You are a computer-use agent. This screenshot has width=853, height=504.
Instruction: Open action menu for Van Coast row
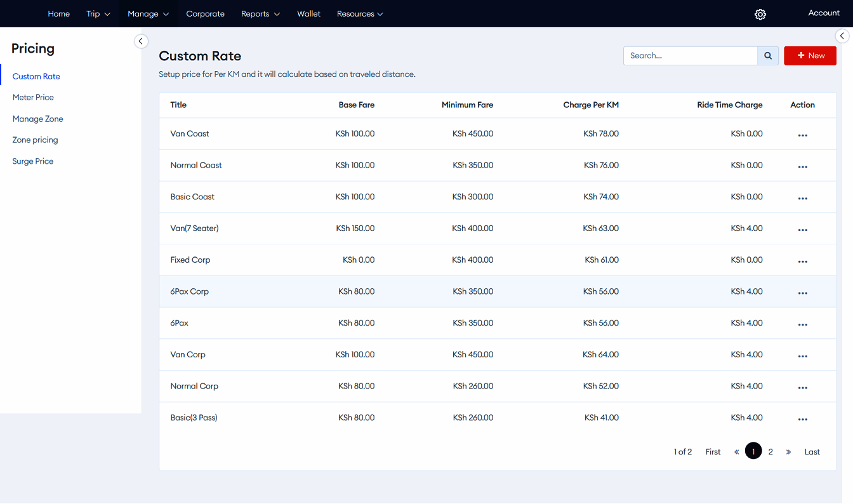tap(802, 135)
